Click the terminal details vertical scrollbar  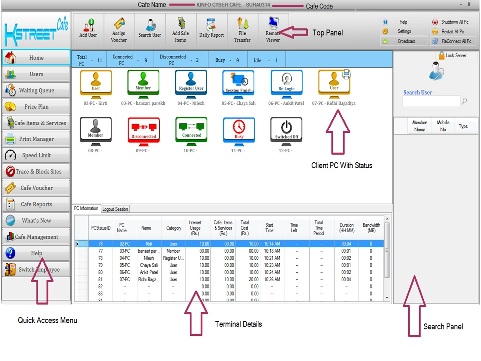pyautogui.click(x=387, y=258)
